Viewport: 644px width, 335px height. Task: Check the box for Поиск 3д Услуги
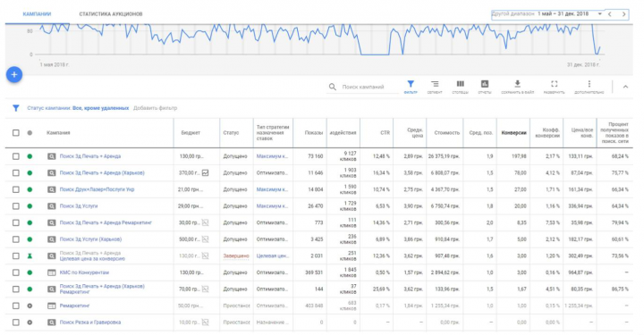[x=15, y=206]
